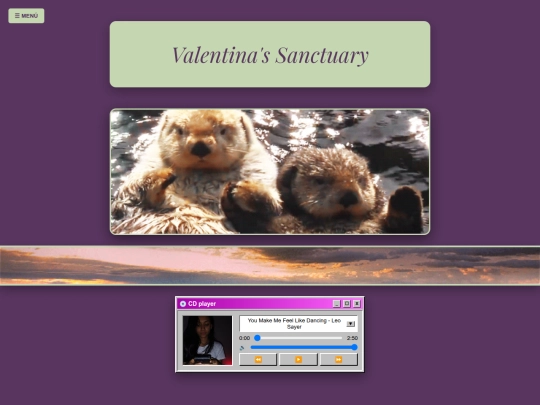Open the MENÚ hamburger button
This screenshot has width=540, height=405.
(26, 16)
